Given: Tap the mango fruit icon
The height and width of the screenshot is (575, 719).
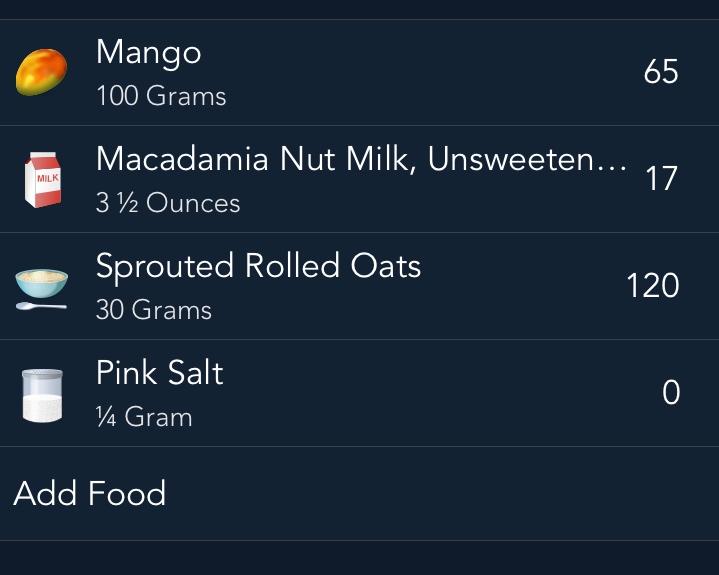Looking at the screenshot, I should (x=42, y=72).
